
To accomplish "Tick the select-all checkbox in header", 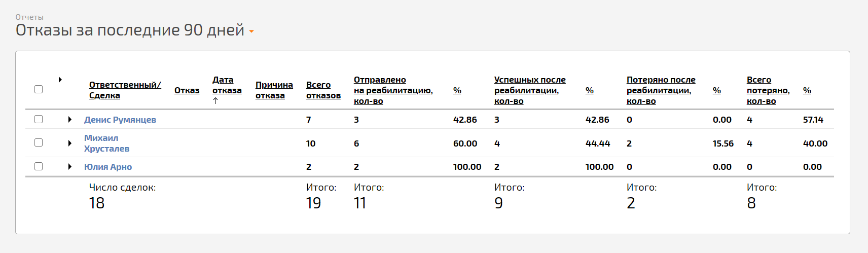I will (x=39, y=89).
